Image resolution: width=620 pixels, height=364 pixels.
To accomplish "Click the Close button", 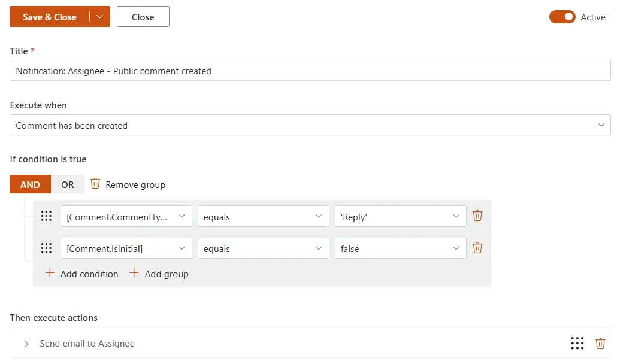I will point(143,17).
